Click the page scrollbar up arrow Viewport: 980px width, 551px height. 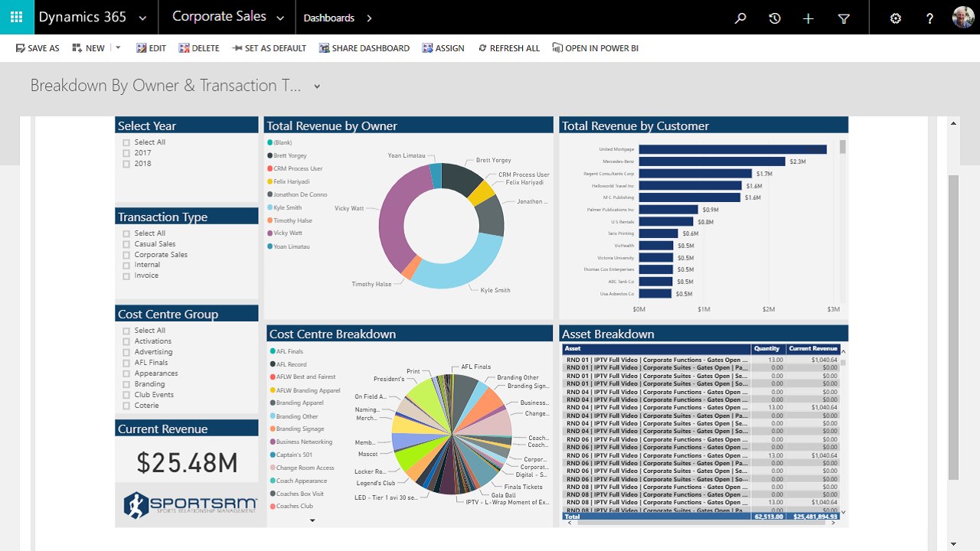pos(953,122)
